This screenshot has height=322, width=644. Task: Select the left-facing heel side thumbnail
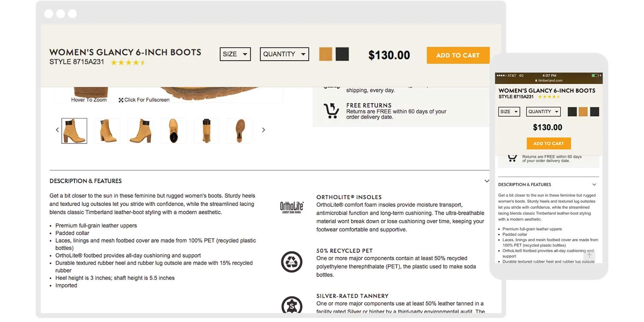(x=140, y=131)
